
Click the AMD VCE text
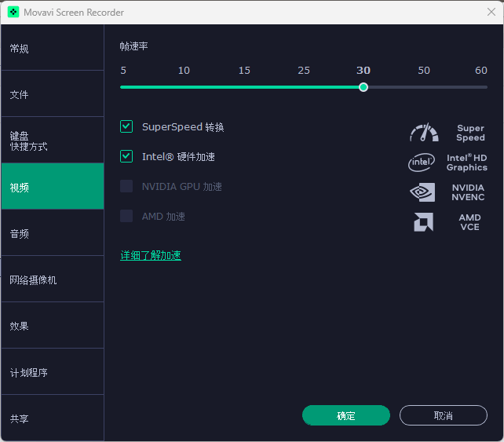pyautogui.click(x=469, y=222)
